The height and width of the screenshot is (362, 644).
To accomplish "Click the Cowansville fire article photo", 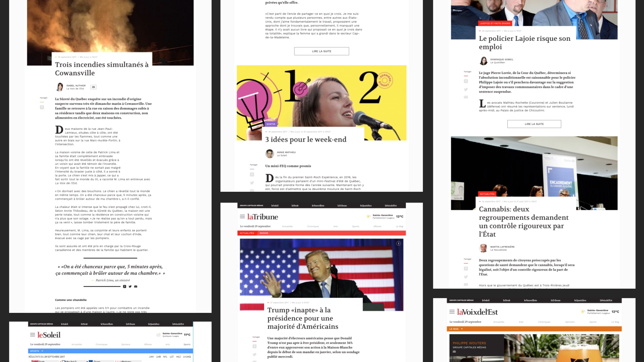I will (110, 27).
